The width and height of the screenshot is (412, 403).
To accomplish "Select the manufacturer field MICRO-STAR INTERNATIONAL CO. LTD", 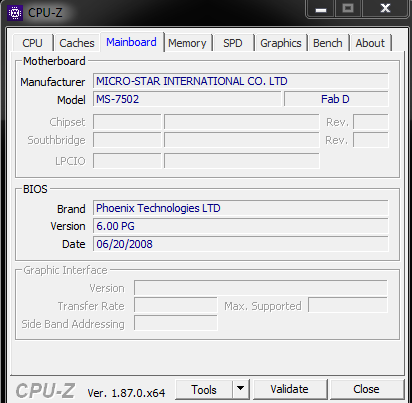I will tap(241, 81).
